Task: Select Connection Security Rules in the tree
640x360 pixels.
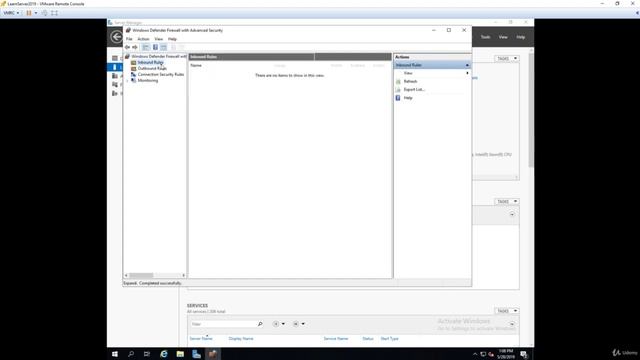Action: [161, 75]
